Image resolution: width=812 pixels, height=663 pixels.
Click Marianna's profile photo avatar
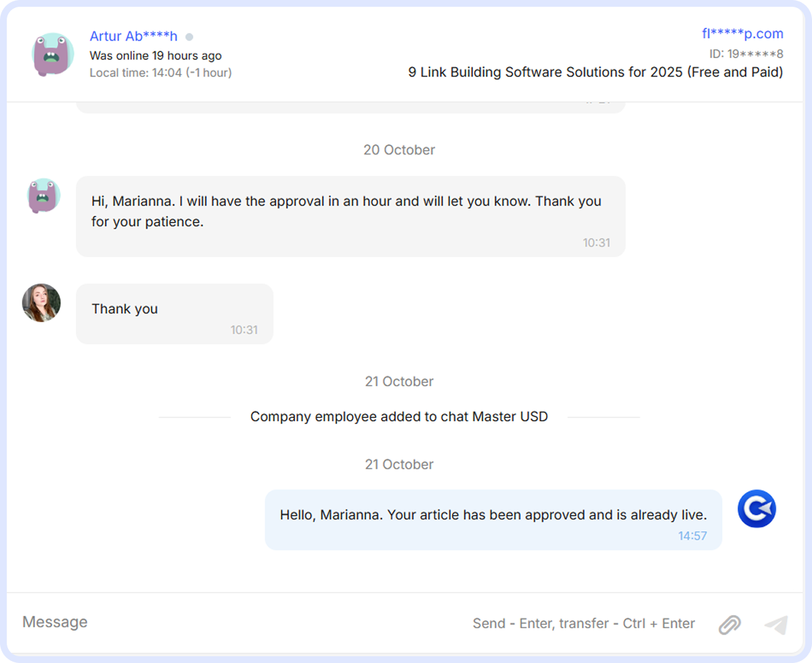(x=41, y=302)
